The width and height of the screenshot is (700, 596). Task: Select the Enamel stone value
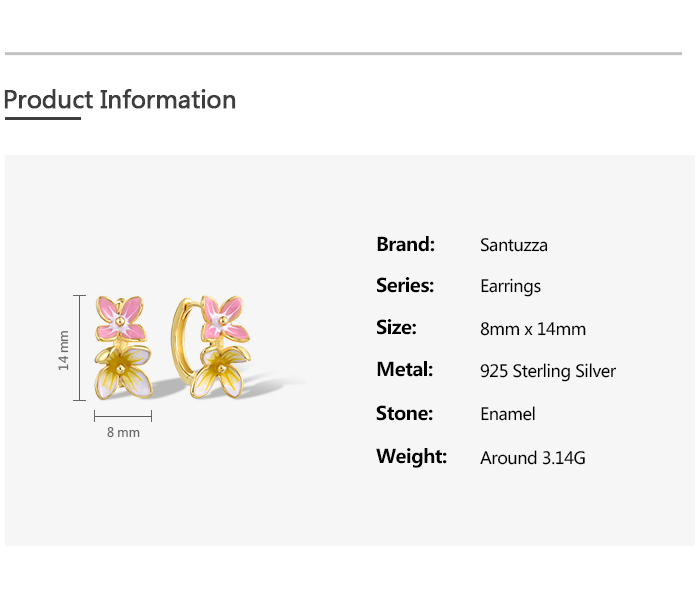point(507,414)
